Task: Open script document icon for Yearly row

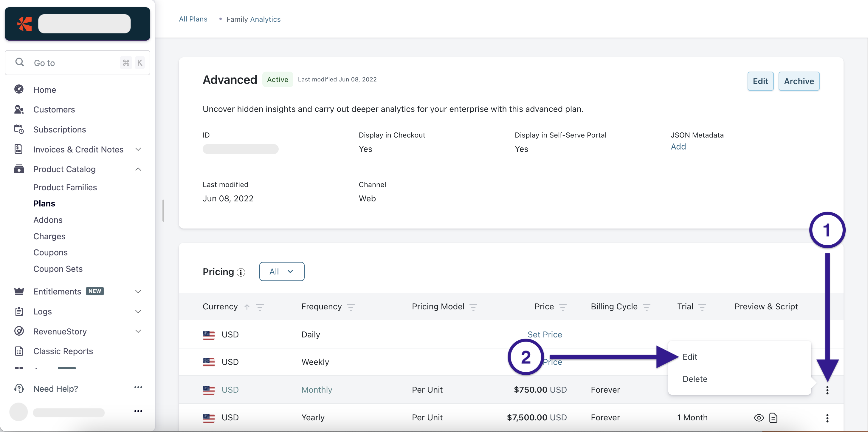Action: (773, 418)
